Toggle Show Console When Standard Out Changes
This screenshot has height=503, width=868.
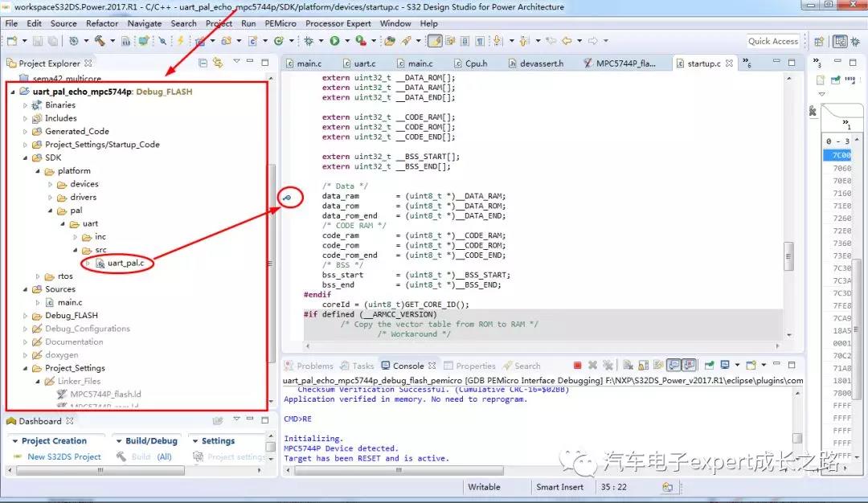tap(674, 366)
